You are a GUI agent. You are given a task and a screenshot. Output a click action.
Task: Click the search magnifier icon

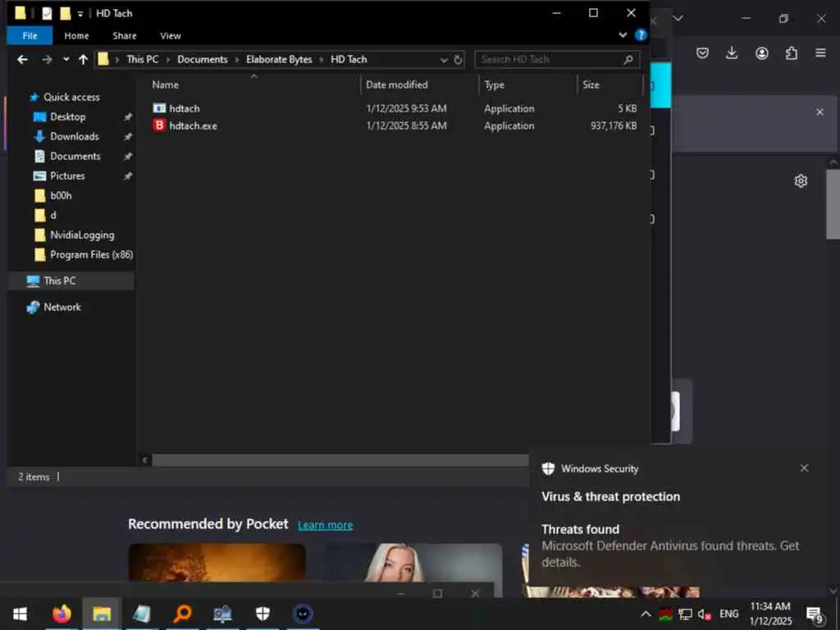point(628,59)
